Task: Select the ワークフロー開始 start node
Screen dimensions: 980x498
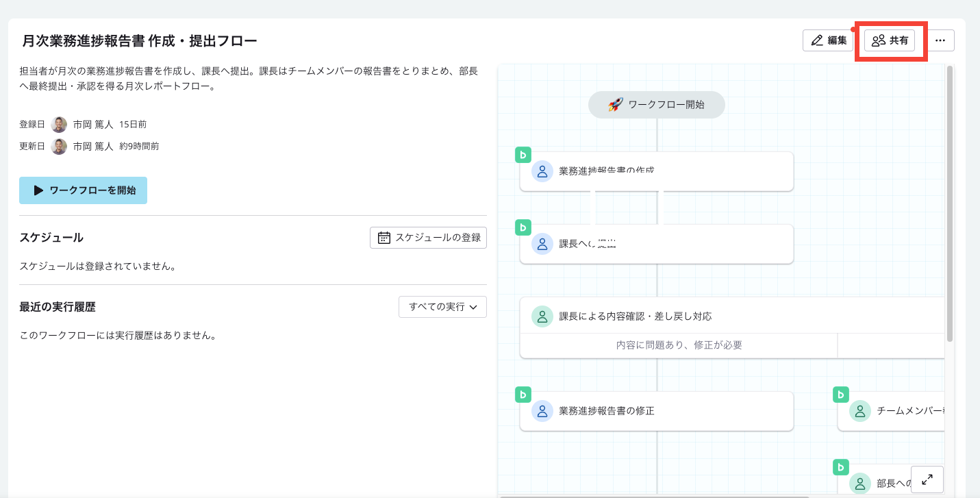Action: (657, 105)
